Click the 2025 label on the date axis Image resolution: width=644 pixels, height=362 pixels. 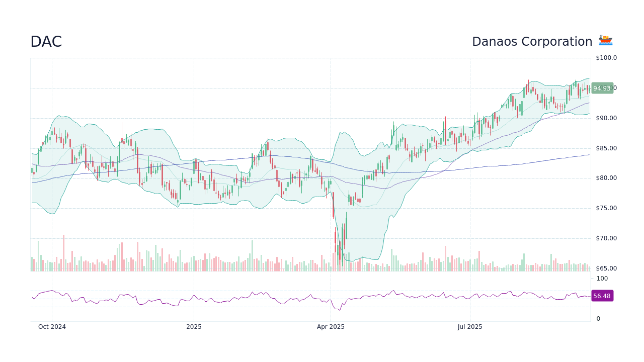click(193, 326)
